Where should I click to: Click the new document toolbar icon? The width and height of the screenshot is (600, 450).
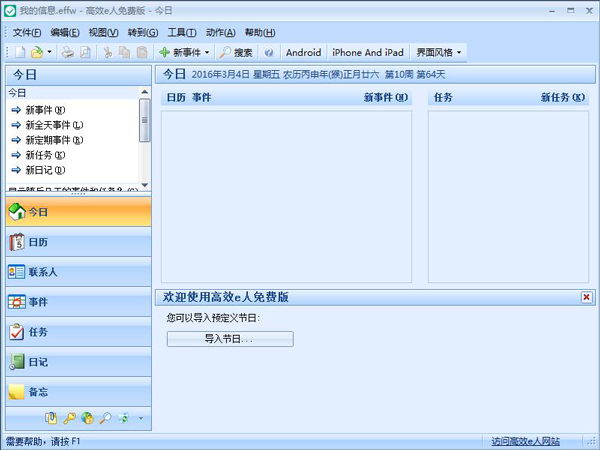coord(19,52)
